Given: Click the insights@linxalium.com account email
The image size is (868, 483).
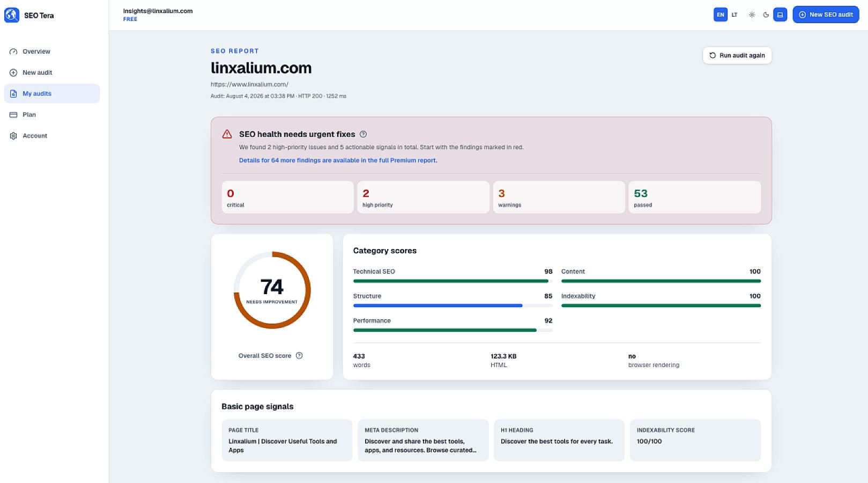Looking at the screenshot, I should [158, 11].
